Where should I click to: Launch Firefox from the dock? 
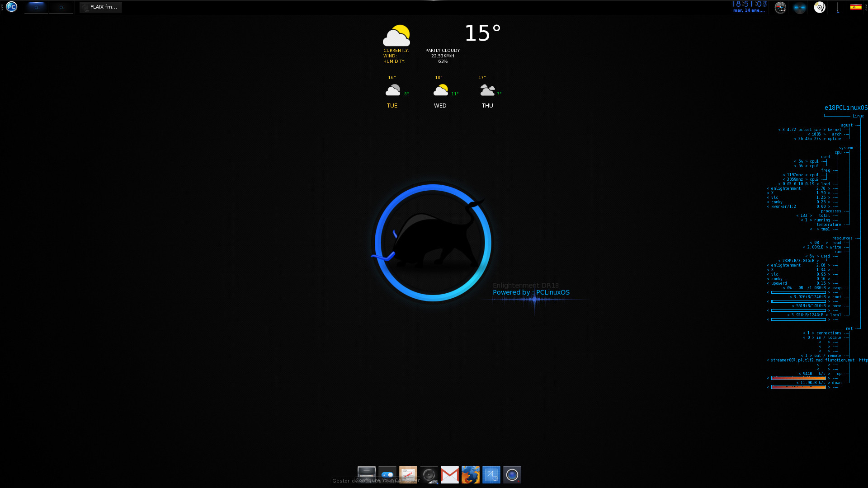tap(471, 474)
